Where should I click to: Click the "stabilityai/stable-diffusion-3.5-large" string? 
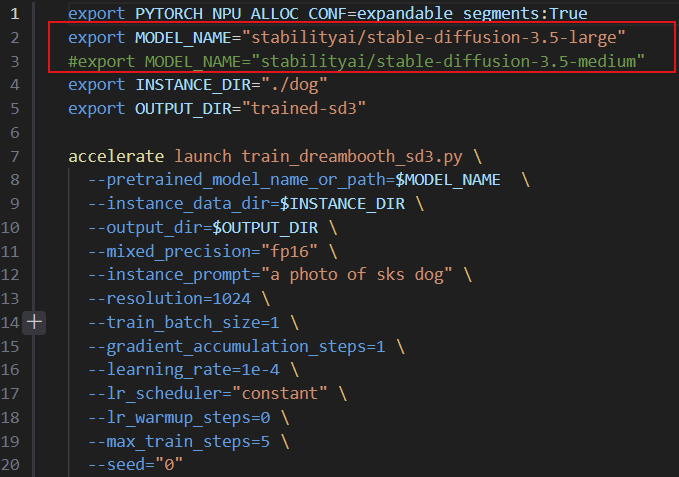(x=433, y=38)
